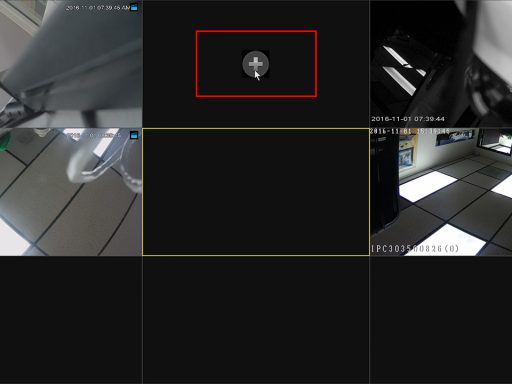Click the 2016-11-01 07:39:44 timestamp overlay

408,119
